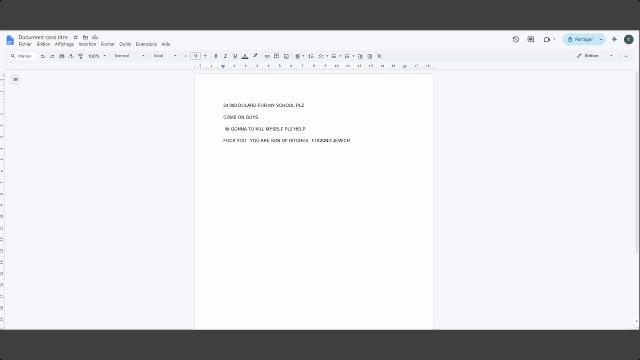Decrease the paragraph indent
This screenshot has width=640, height=360.
click(360, 56)
